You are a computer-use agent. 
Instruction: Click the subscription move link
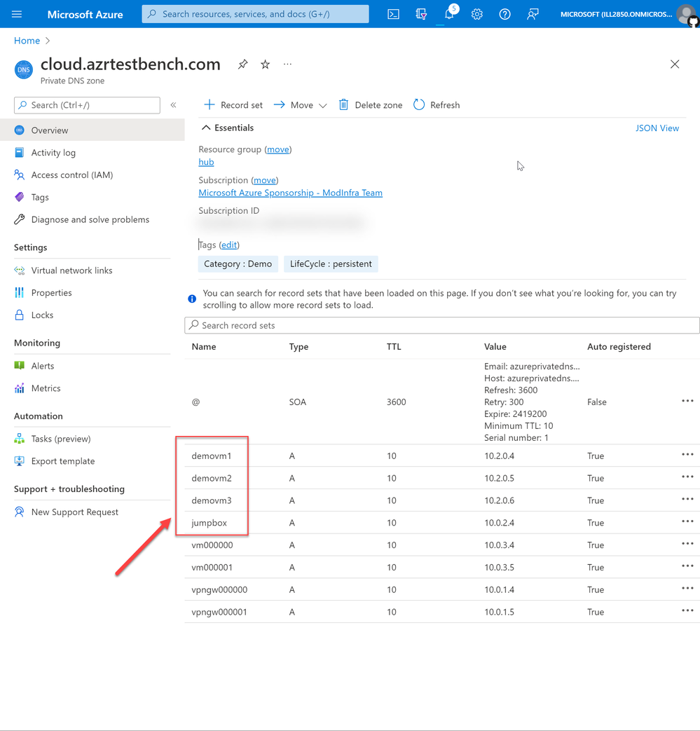point(265,180)
